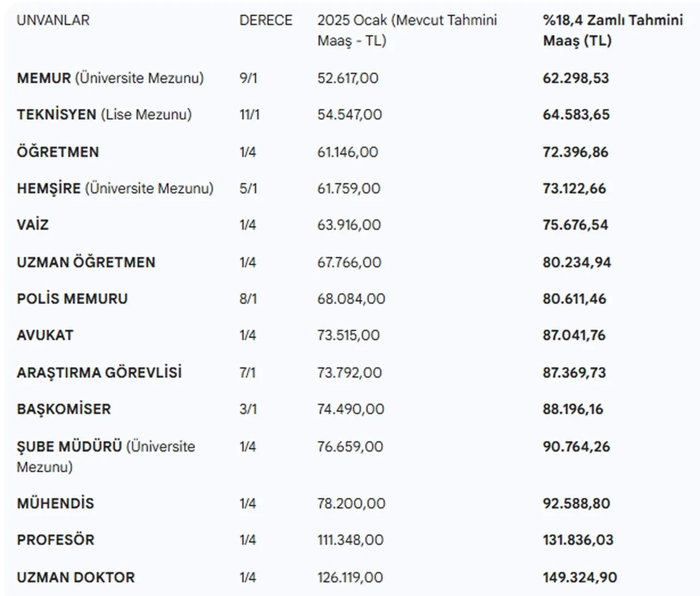The image size is (700, 596).
Task: Select the MEMUR title cell
Action: coord(110,78)
